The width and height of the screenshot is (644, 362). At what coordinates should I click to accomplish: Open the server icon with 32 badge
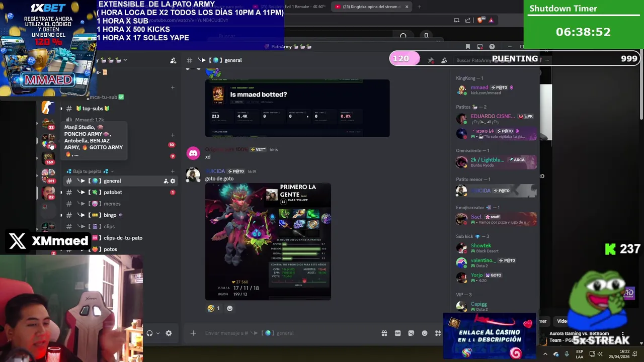49,124
